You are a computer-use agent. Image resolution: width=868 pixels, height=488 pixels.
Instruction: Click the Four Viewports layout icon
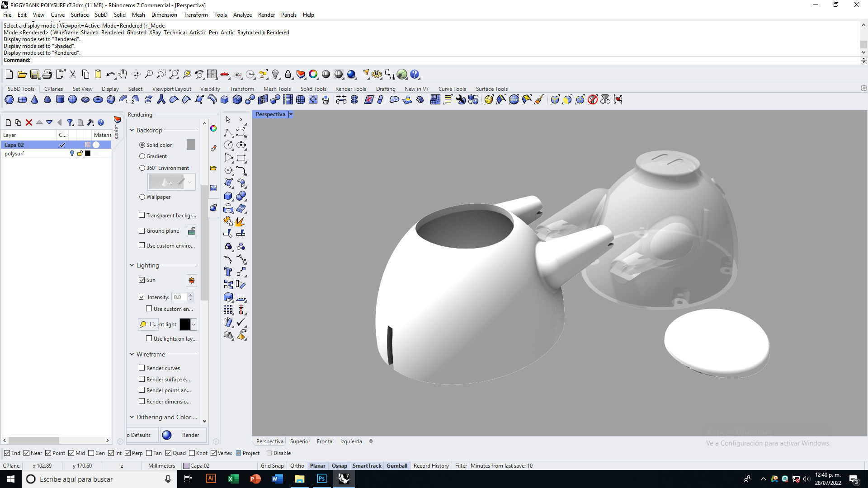coord(212,74)
